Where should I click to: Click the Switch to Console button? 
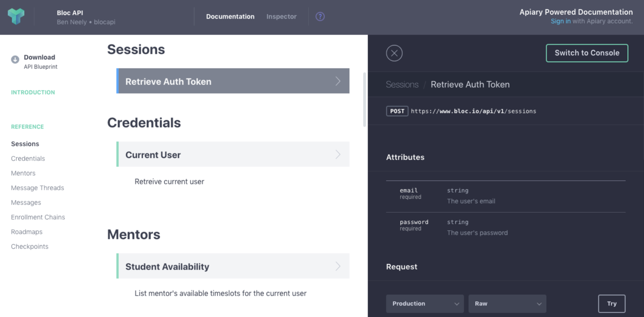pos(587,53)
